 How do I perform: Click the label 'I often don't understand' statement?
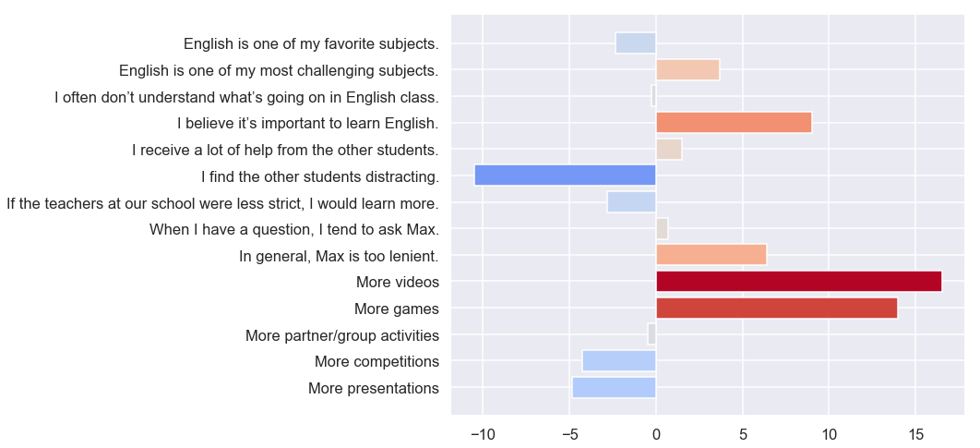(247, 97)
